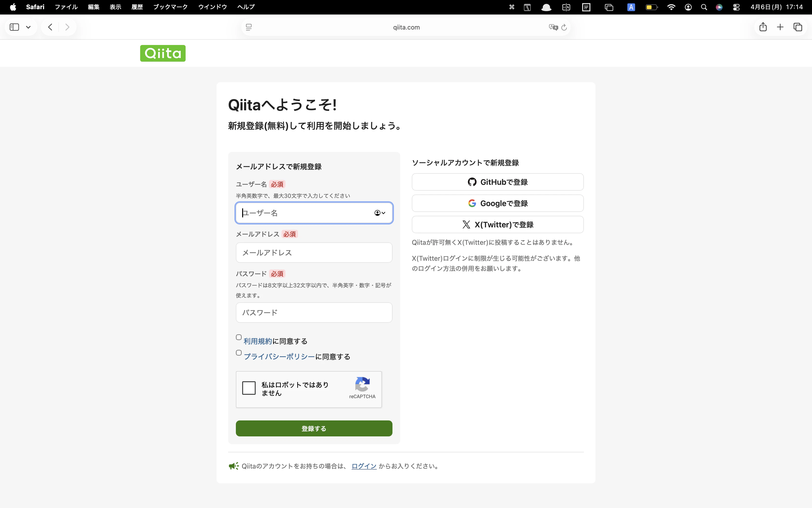
Task: Click the user account icon in menu bar
Action: point(688,7)
